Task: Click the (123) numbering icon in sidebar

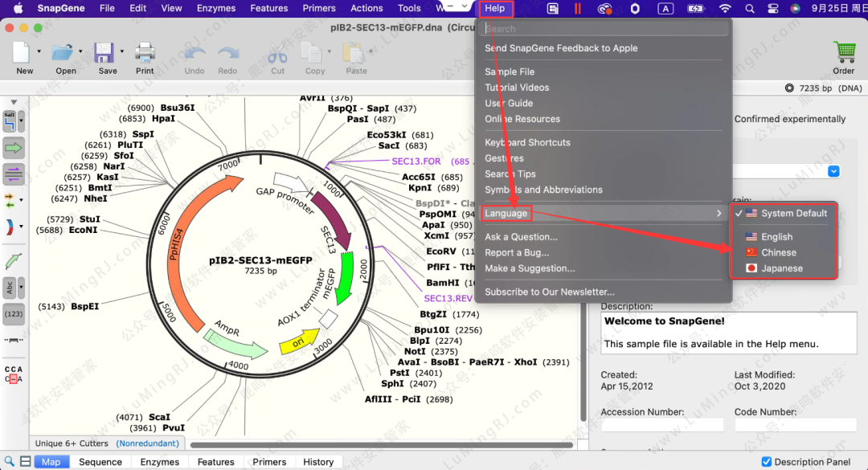Action: 14,314
